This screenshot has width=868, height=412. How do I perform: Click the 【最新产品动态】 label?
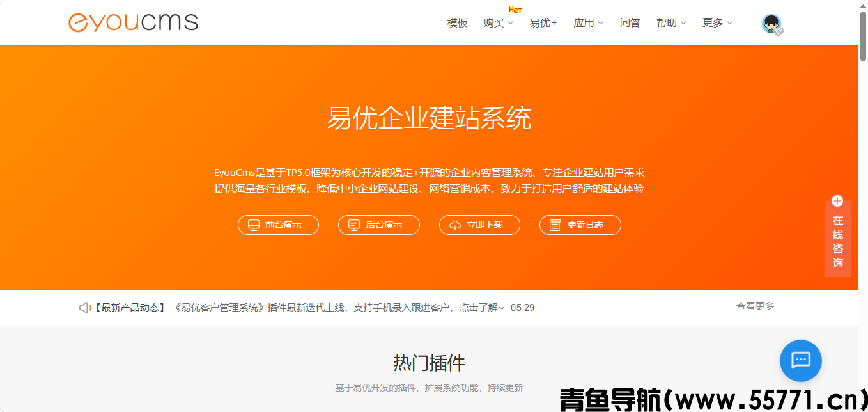[x=130, y=308]
